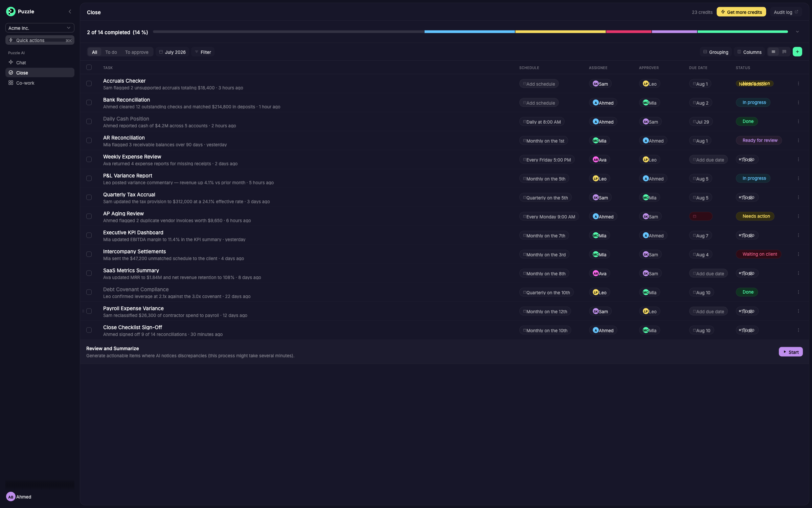Screen dimensions: 812x508
Task: Switch to the To do tab
Action: point(111,52)
